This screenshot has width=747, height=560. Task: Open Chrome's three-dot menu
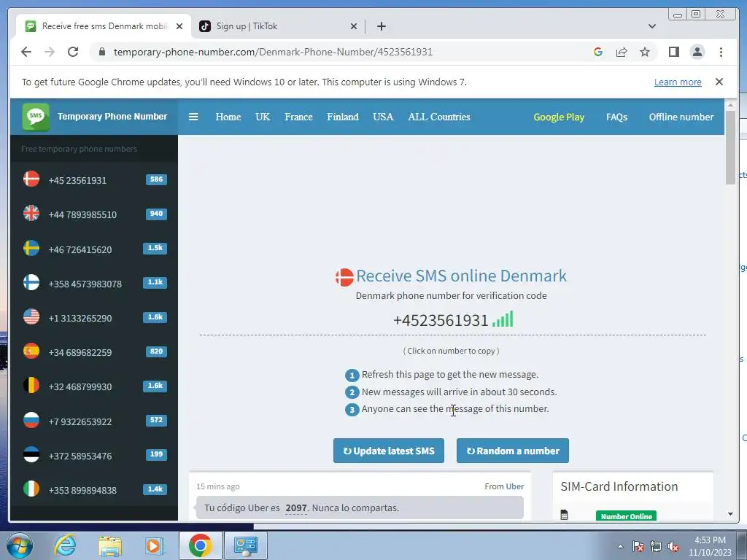tap(721, 52)
